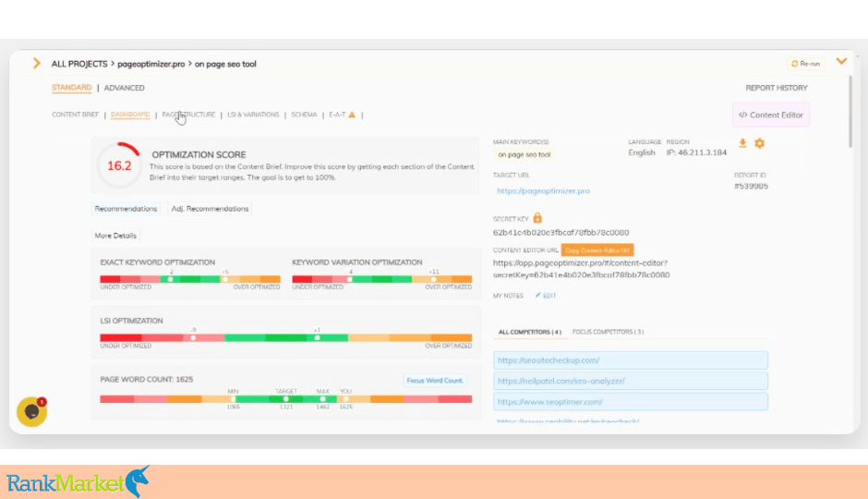Screen dimensions: 868x499
Task: Open the chat widget bubble
Action: coord(31,411)
